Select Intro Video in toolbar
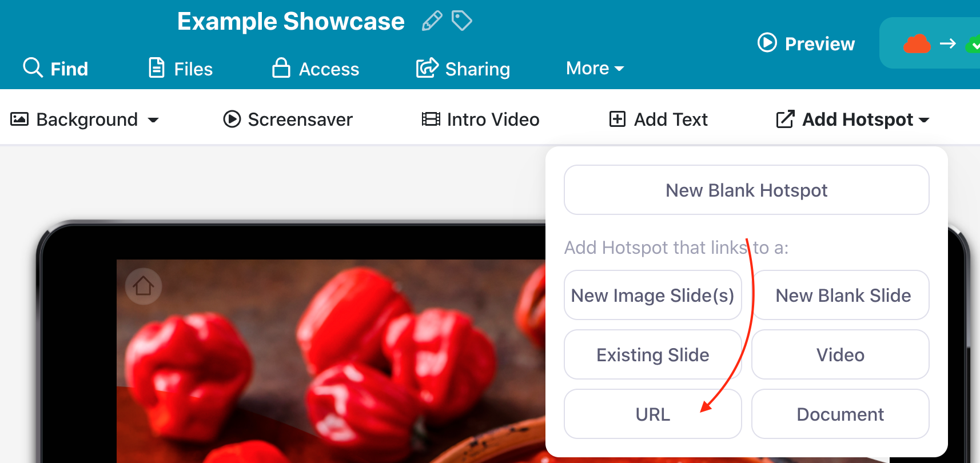 coord(481,119)
